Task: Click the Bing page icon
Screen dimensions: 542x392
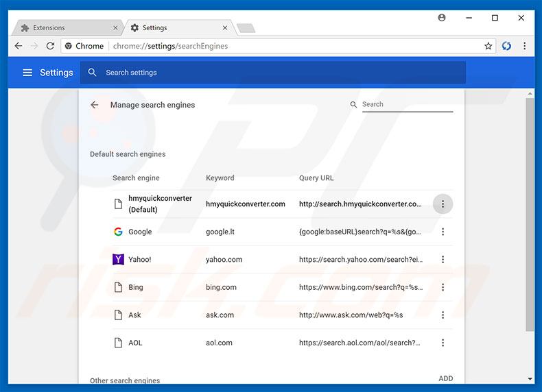Action: coord(118,287)
